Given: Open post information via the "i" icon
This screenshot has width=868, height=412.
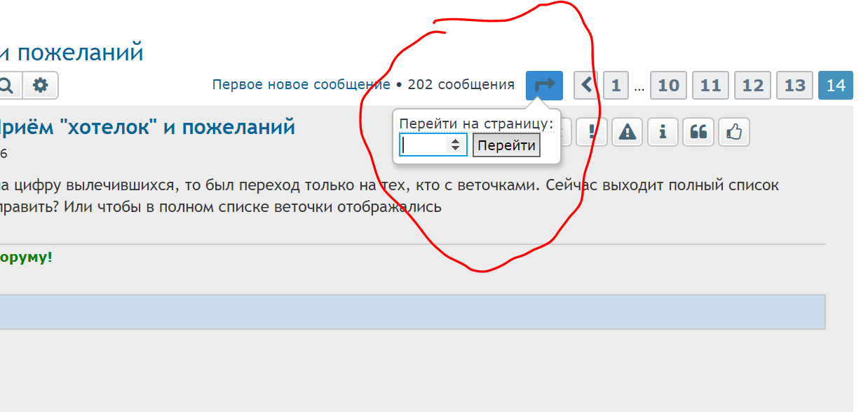Looking at the screenshot, I should click(x=663, y=132).
